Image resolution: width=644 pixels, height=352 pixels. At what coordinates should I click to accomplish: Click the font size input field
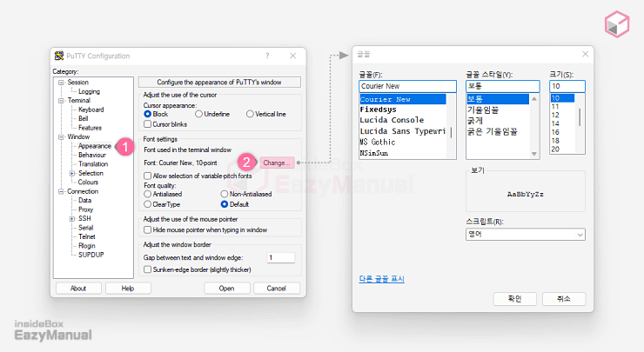point(567,86)
